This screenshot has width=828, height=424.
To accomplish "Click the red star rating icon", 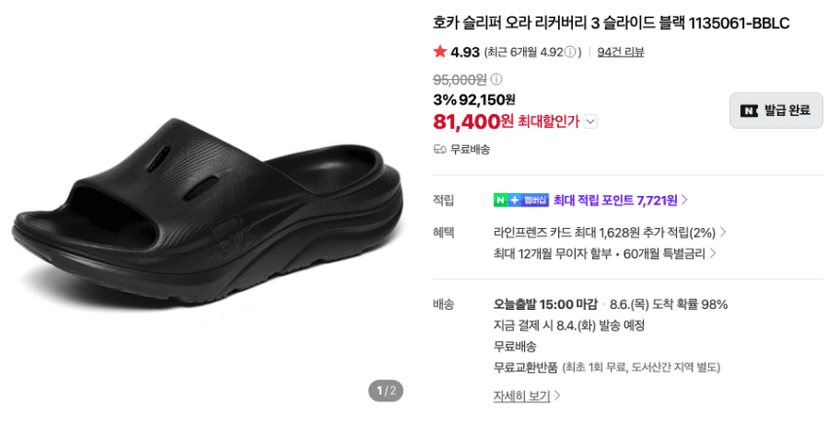I will [440, 52].
